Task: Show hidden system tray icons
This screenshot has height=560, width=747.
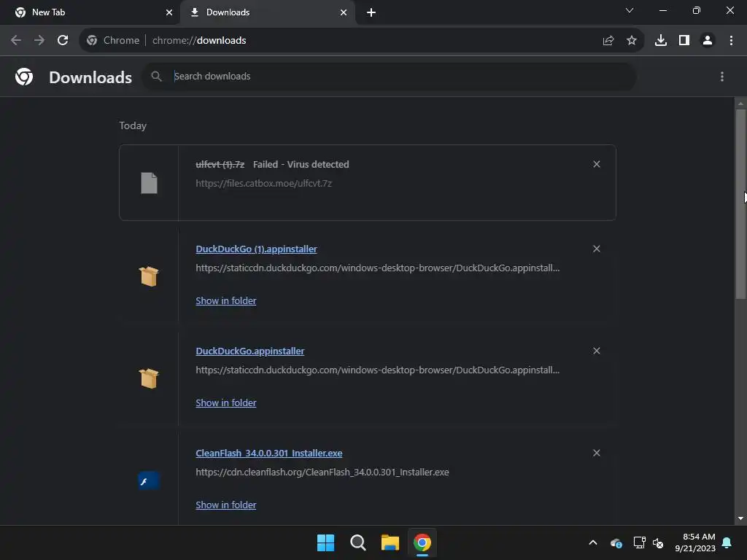Action: 593,542
